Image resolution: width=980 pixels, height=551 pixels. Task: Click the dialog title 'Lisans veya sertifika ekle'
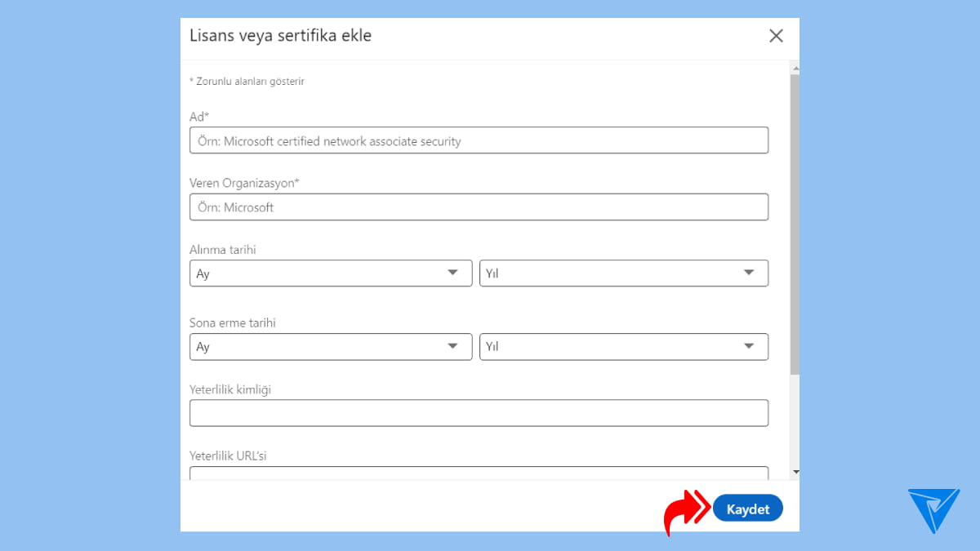pos(280,35)
